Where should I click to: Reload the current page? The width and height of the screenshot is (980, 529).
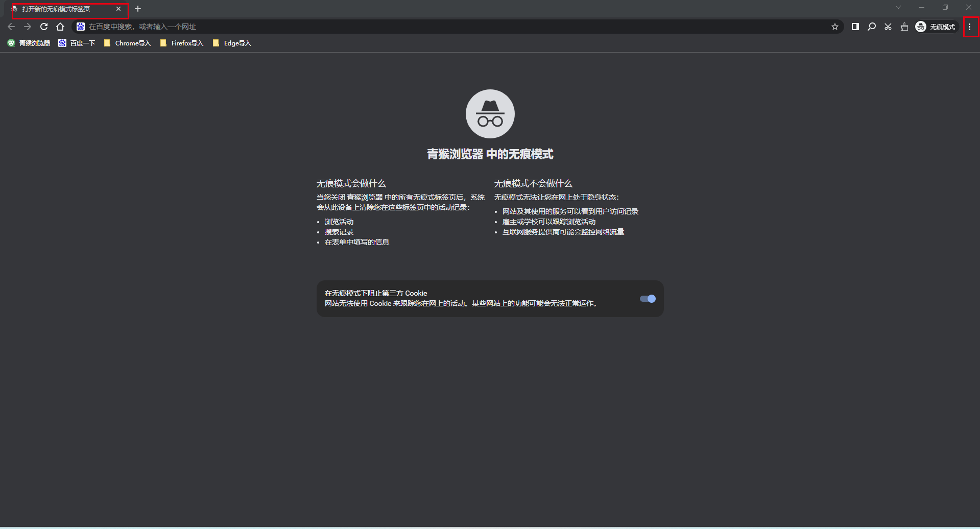[44, 27]
